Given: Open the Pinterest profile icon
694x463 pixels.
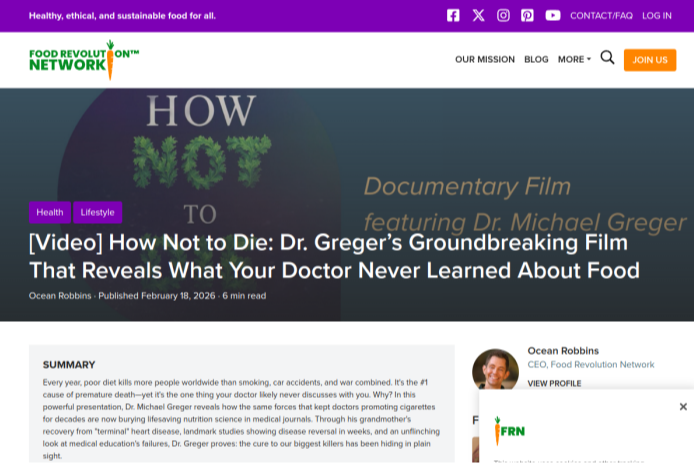Looking at the screenshot, I should click(x=527, y=15).
